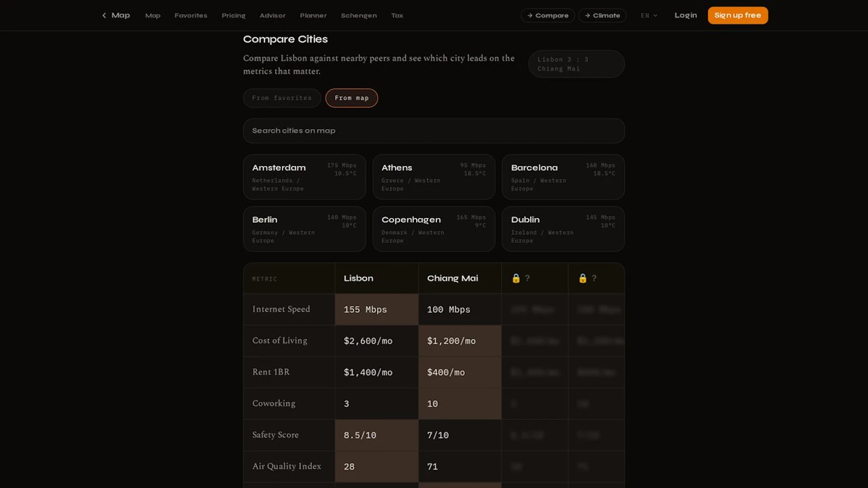
Task: Click the Coworking row label
Action: [274, 403]
